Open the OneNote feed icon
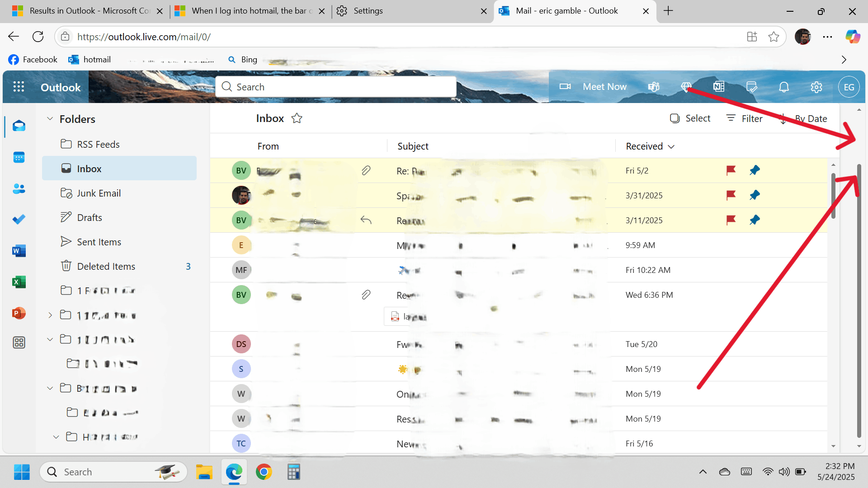Screen dimensions: 868x488 tap(719, 87)
